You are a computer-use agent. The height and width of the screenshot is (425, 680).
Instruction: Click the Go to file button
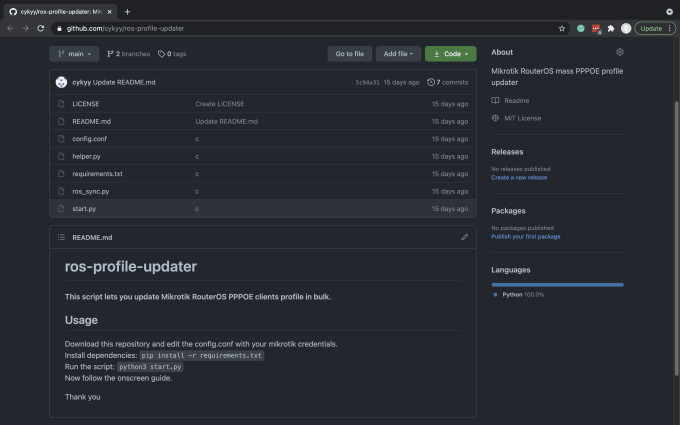click(x=350, y=54)
